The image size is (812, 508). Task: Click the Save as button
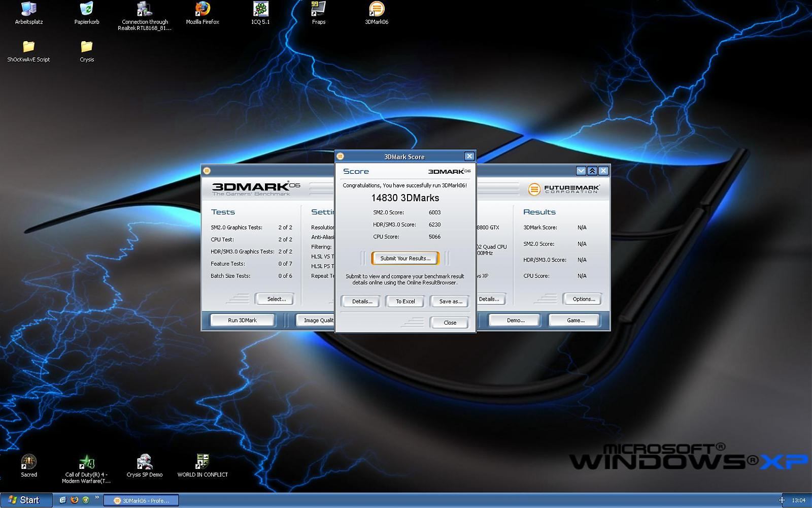450,301
